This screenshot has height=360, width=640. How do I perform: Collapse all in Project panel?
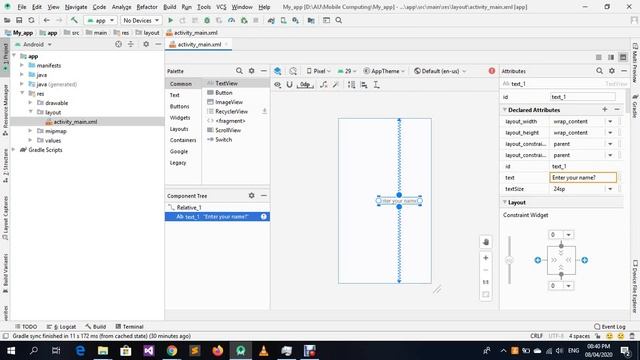pyautogui.click(x=131, y=44)
